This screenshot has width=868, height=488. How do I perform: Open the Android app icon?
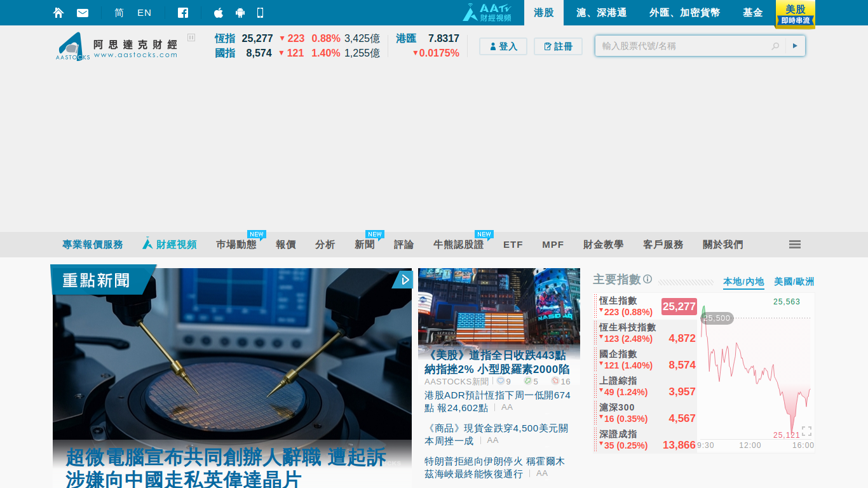240,13
